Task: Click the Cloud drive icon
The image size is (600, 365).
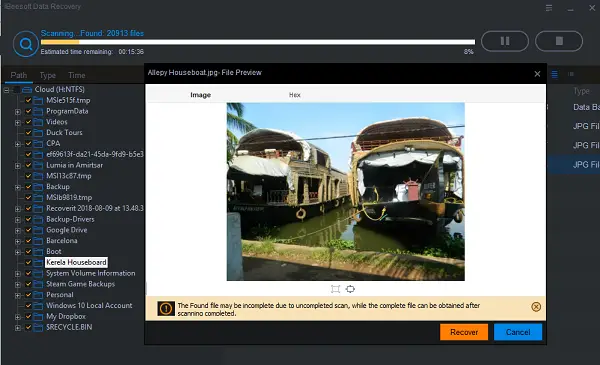Action: [27, 90]
